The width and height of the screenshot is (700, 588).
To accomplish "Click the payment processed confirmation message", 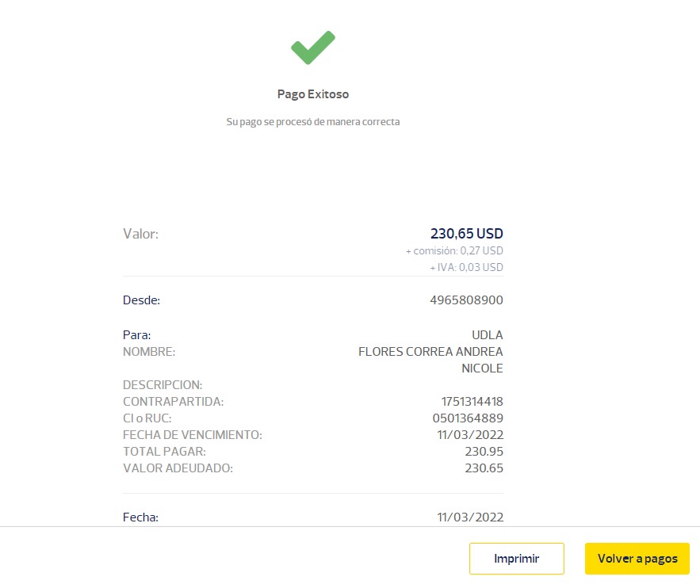I will (x=312, y=122).
